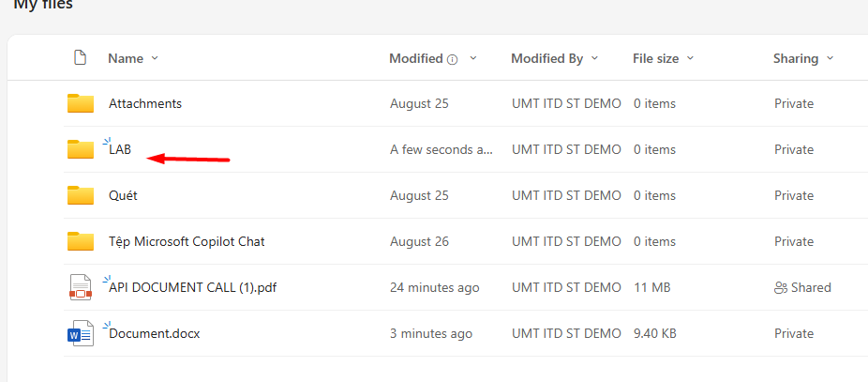
Task: Click the Quét folder icon
Action: coord(81,195)
